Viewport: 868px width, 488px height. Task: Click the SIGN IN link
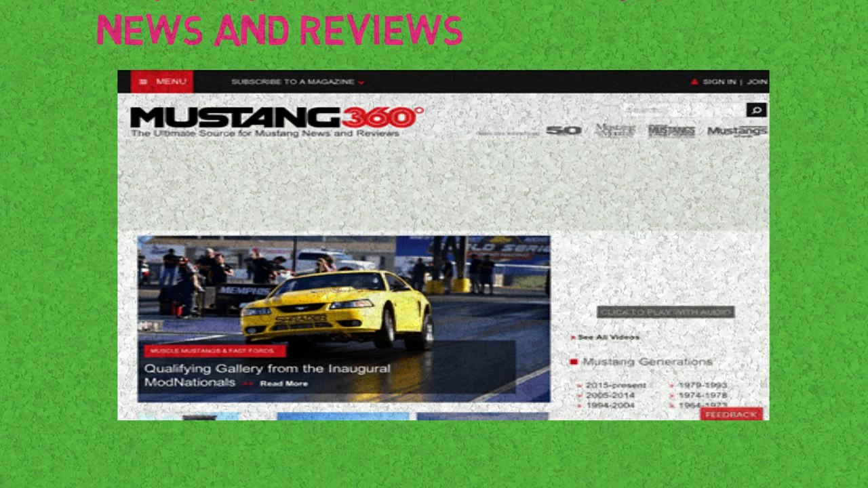tap(719, 81)
